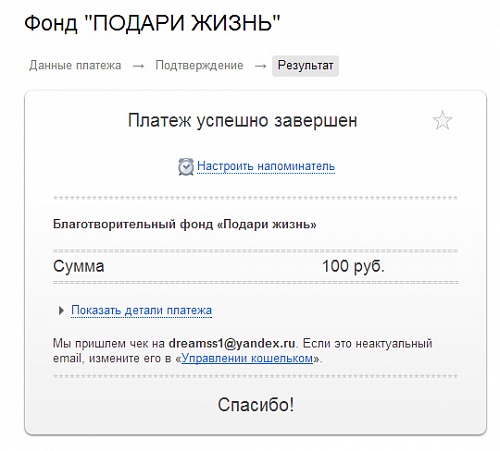Select the Результат step tab
The image size is (500, 451).
pos(305,66)
